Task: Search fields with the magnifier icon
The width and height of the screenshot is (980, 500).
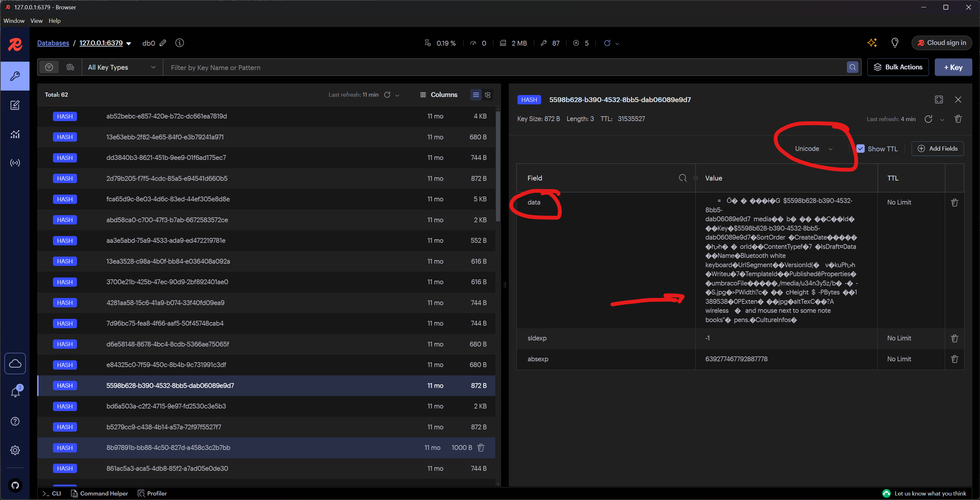Action: pyautogui.click(x=683, y=178)
